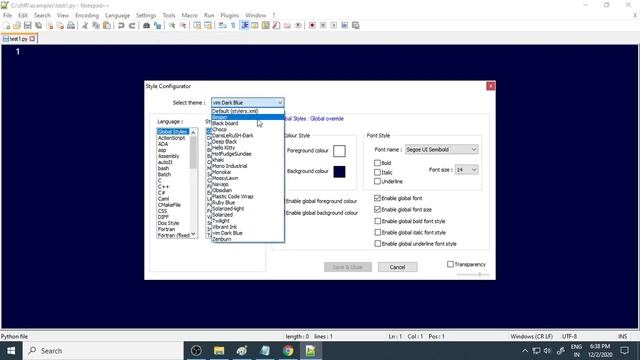The height and width of the screenshot is (360, 640).
Task: Collapse the Select theme dropdown arrow
Action: point(280,102)
